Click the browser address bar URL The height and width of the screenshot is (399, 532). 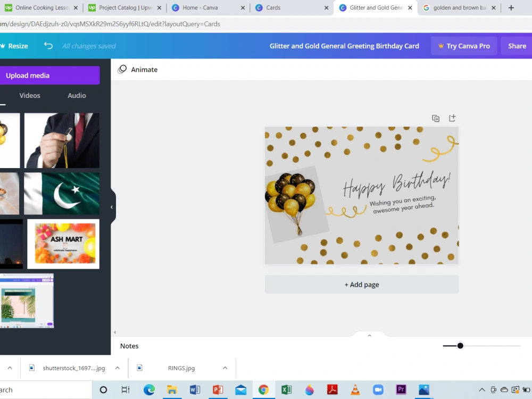[110, 24]
